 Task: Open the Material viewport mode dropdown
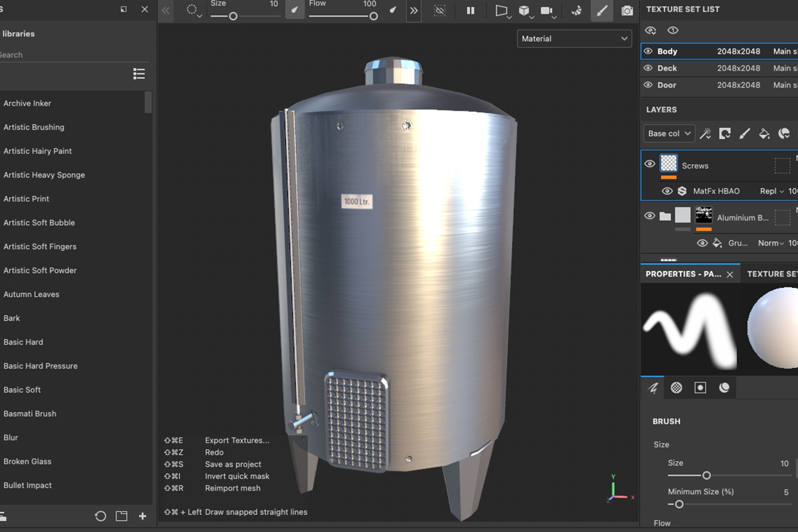[574, 39]
